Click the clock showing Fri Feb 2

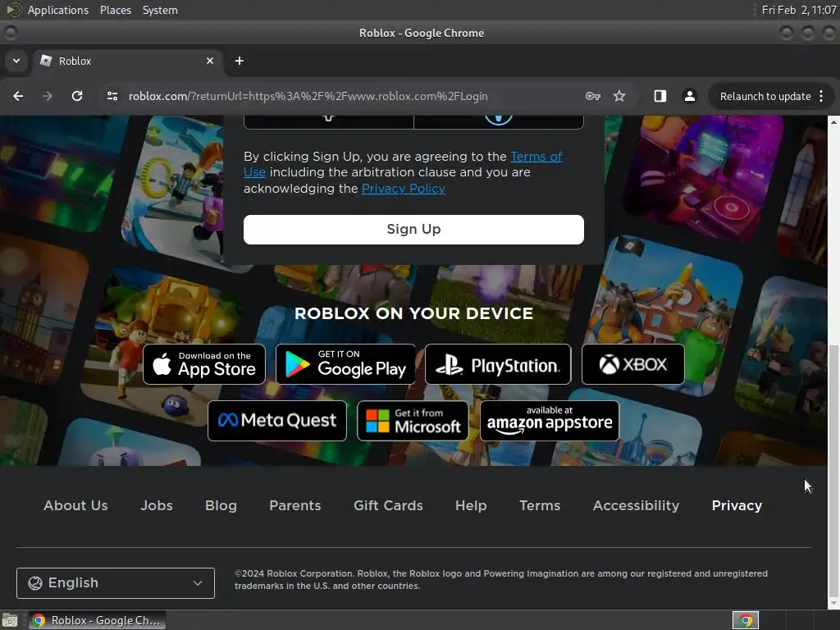click(799, 10)
